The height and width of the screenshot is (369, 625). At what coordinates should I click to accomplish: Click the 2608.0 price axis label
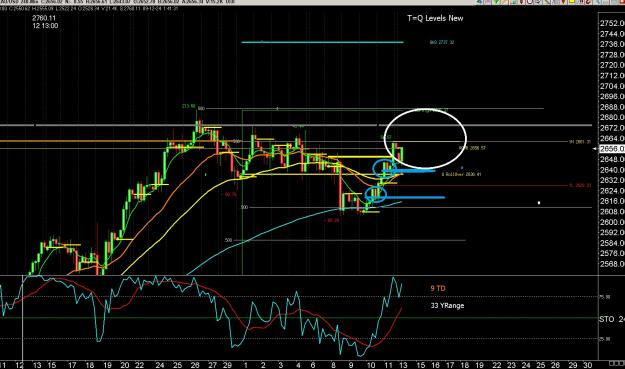tap(612, 212)
